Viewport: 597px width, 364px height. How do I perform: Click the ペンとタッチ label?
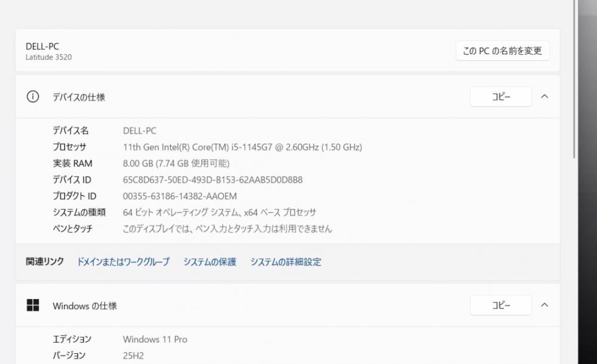(72, 229)
